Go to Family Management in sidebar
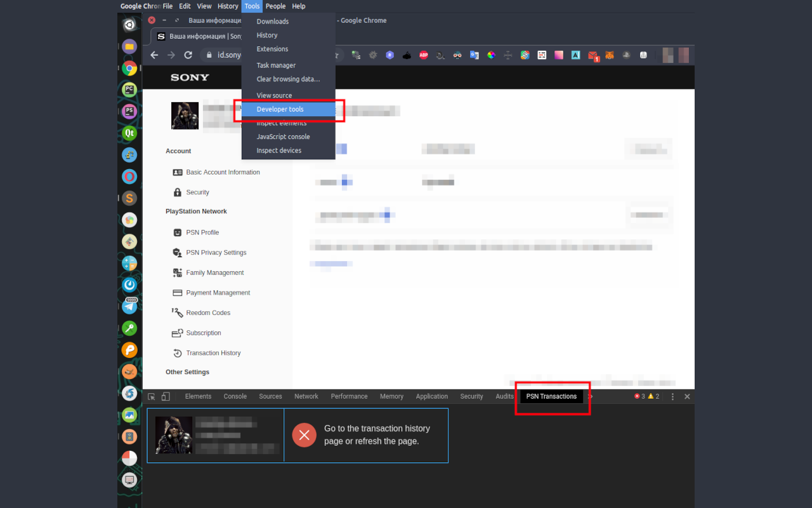 point(208,273)
